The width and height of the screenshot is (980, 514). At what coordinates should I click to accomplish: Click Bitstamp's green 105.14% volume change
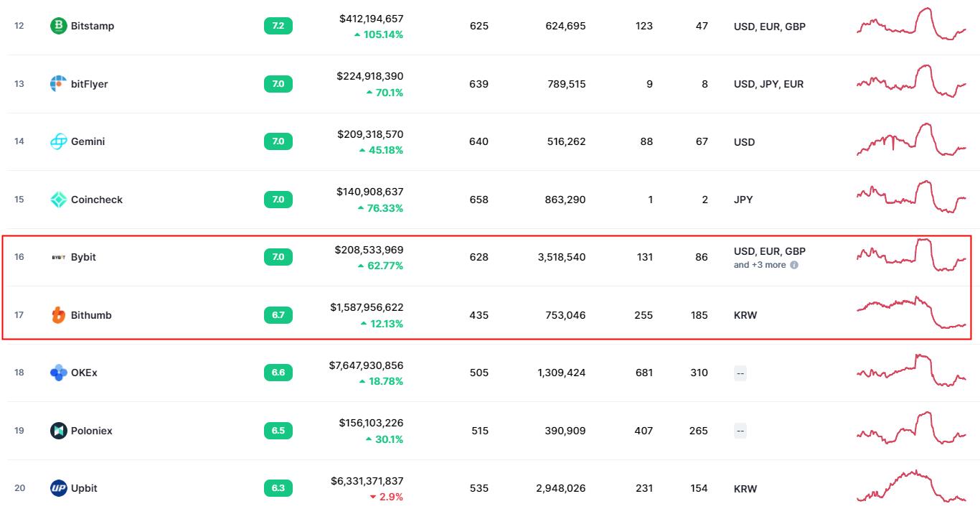(x=379, y=34)
